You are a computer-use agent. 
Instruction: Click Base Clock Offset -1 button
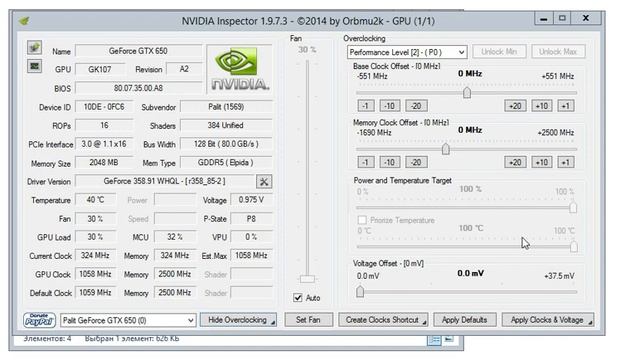pyautogui.click(x=366, y=106)
